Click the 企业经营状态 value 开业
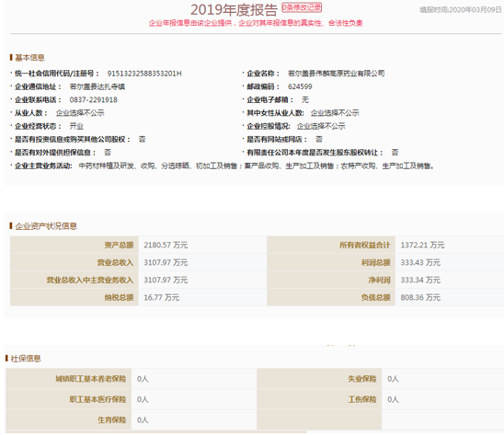504x435 pixels. (x=76, y=126)
